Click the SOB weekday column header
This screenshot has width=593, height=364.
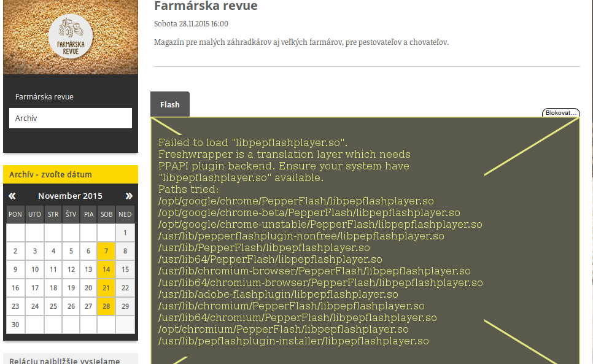106,214
